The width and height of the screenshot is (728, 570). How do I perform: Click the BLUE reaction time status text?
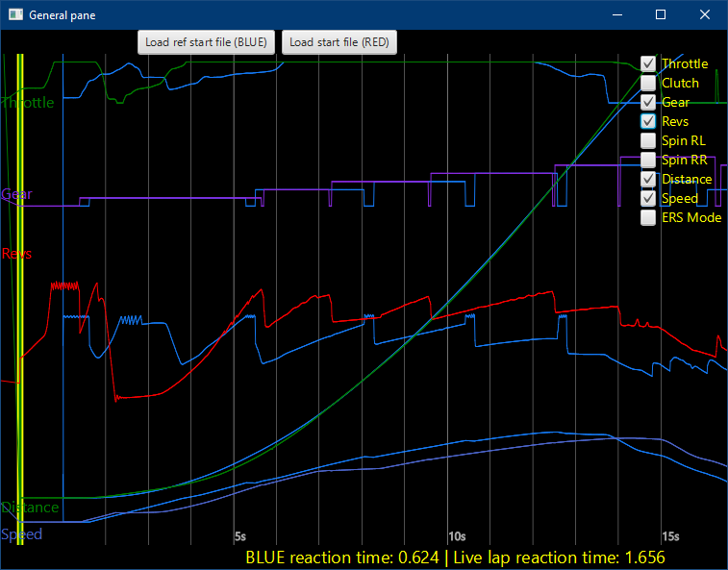click(341, 558)
